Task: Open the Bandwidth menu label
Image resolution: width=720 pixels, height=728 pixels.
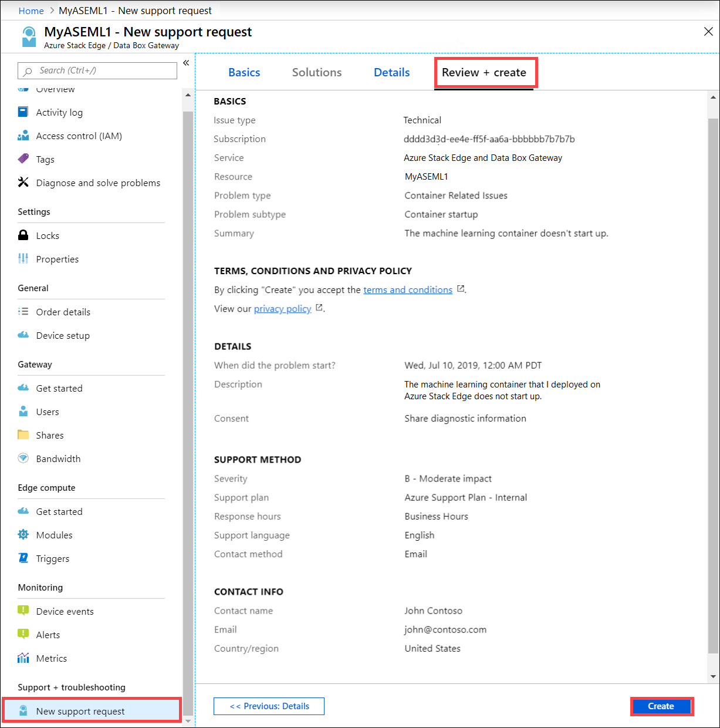Action: coord(58,459)
